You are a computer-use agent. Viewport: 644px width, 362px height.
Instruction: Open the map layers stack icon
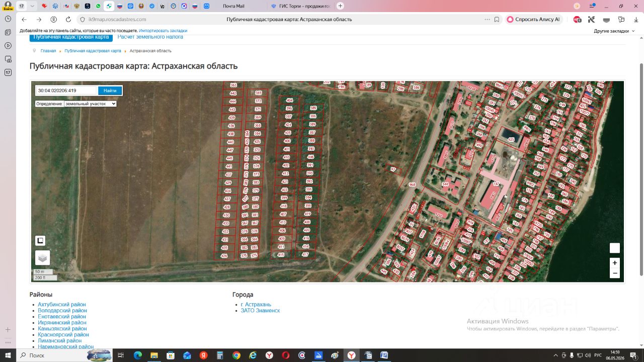click(42, 258)
